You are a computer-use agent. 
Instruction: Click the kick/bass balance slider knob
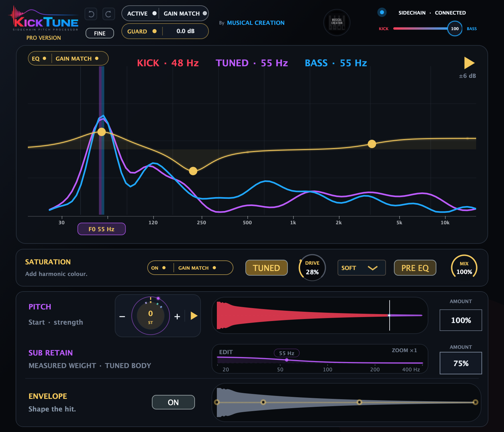click(x=455, y=28)
